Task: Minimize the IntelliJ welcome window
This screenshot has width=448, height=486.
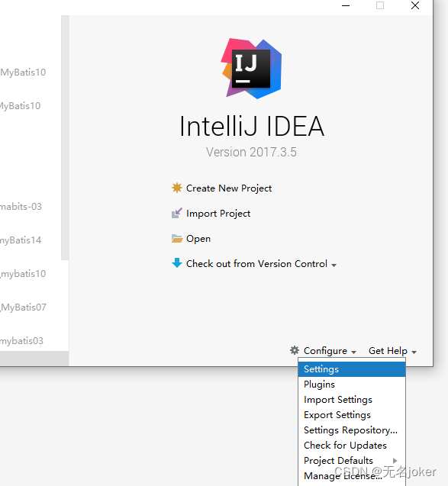Action: point(346,5)
